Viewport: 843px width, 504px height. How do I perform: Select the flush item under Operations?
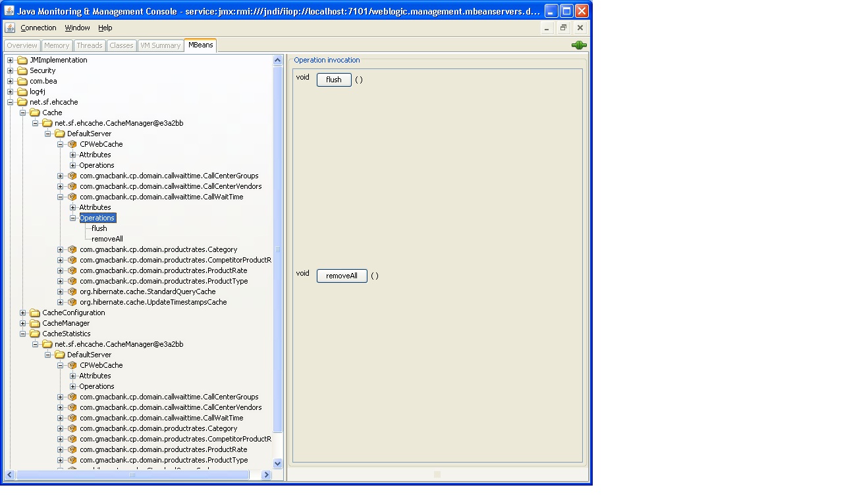click(x=99, y=228)
